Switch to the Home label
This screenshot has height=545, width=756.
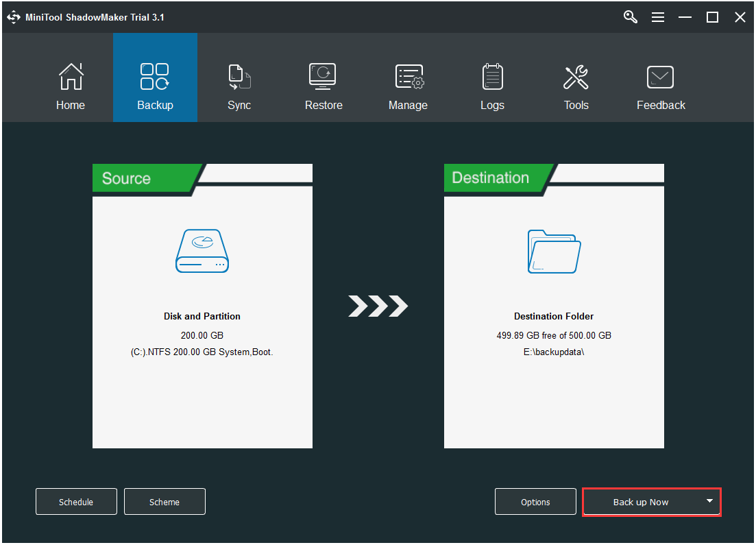coord(71,105)
